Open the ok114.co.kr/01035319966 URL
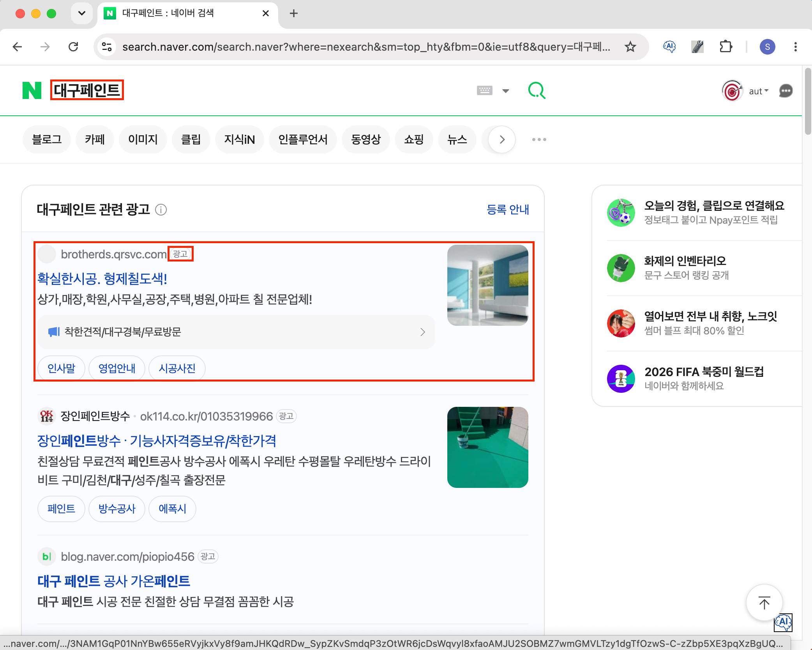The height and width of the screenshot is (650, 812). (x=206, y=416)
